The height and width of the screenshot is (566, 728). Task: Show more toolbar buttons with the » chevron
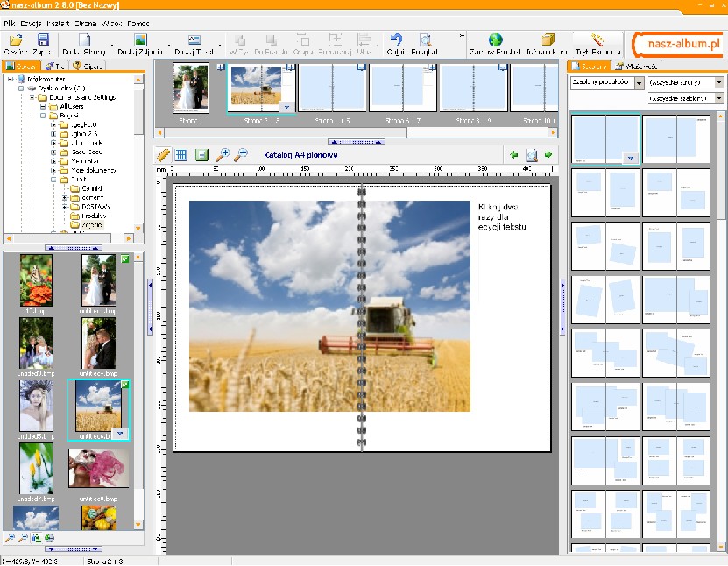462,35
